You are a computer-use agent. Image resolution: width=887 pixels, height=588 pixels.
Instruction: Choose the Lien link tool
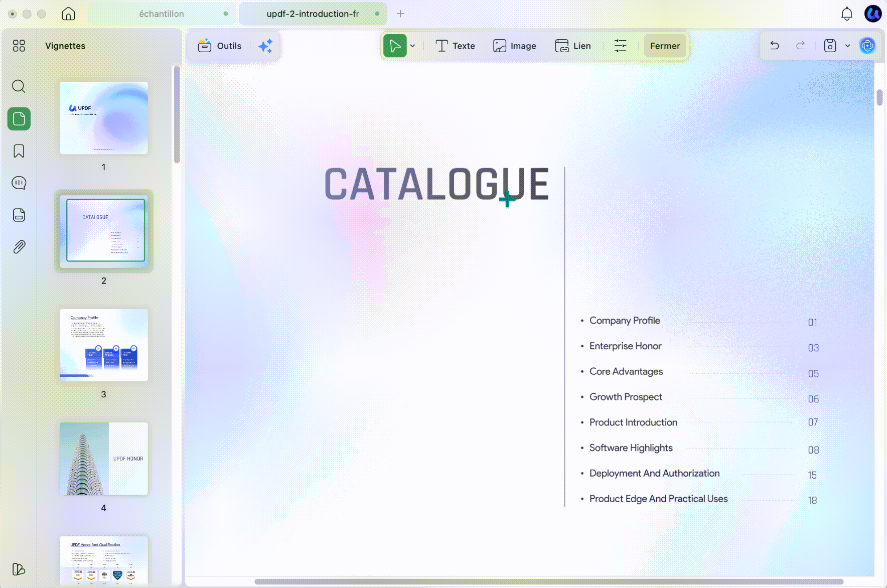[x=573, y=46]
